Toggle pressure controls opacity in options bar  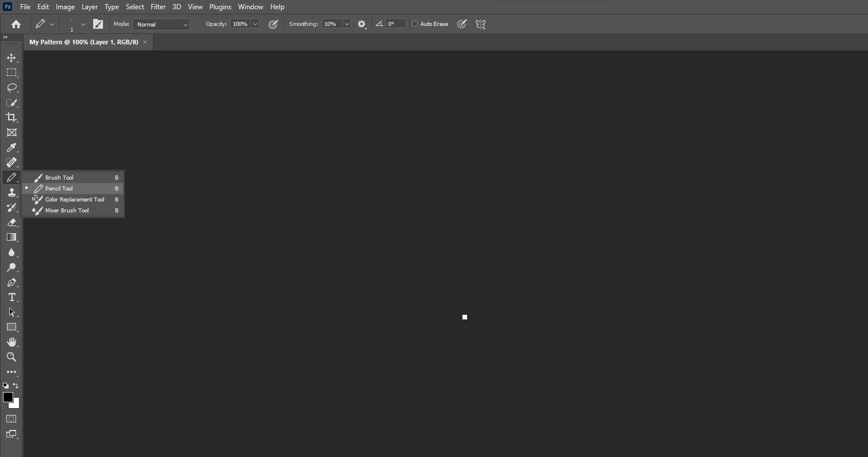click(273, 24)
